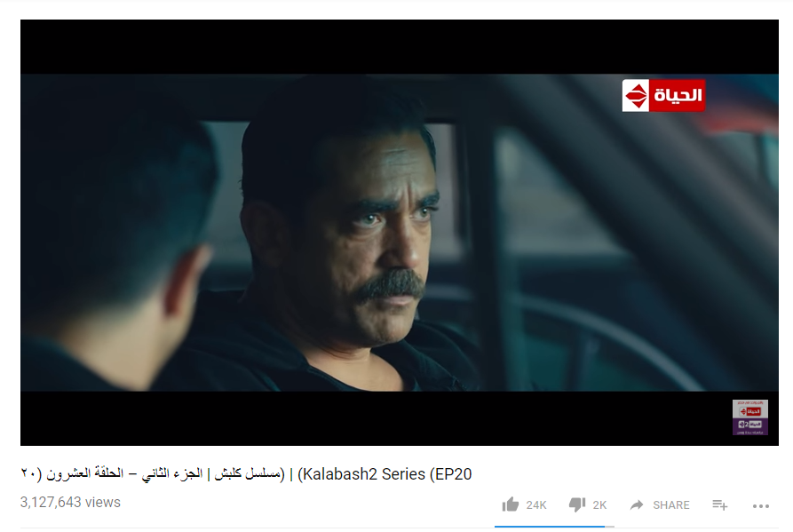Click the Arabic portion of the video title

pyautogui.click(x=154, y=474)
